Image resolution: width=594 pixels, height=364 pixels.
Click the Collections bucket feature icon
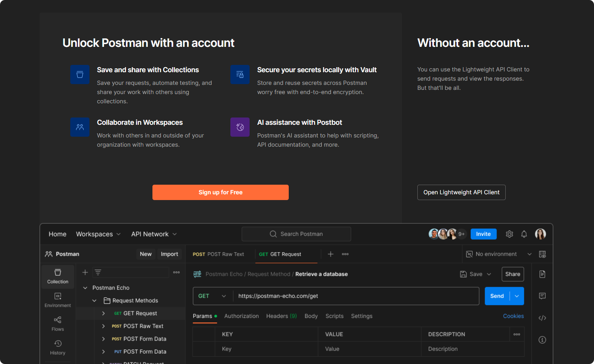point(80,74)
